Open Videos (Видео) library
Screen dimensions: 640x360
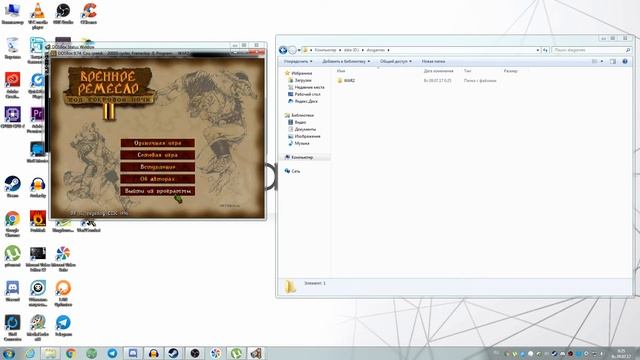pos(297,122)
